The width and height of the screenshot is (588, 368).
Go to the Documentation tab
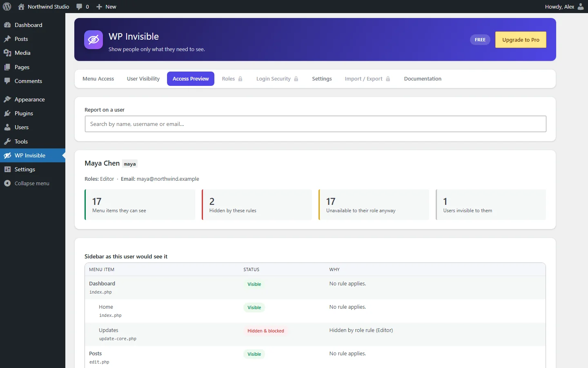(423, 79)
